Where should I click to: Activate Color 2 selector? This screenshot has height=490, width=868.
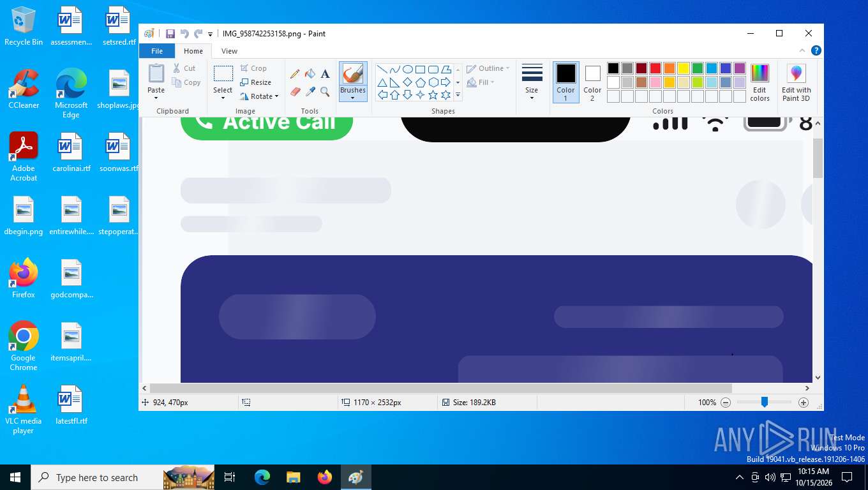[592, 82]
